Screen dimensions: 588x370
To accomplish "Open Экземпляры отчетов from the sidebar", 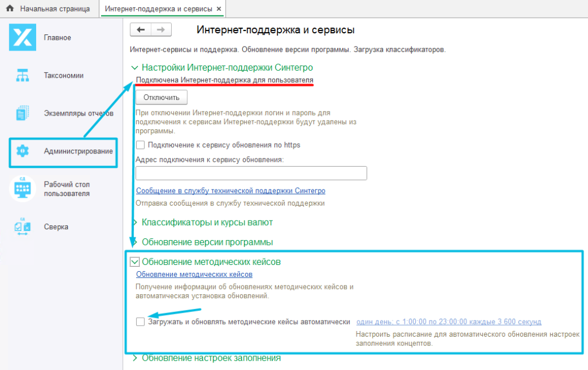I will [x=22, y=113].
